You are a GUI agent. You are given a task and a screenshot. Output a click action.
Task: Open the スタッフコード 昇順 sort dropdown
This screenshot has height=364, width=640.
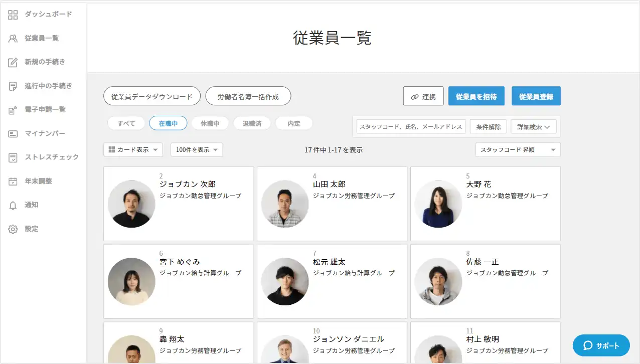point(517,150)
